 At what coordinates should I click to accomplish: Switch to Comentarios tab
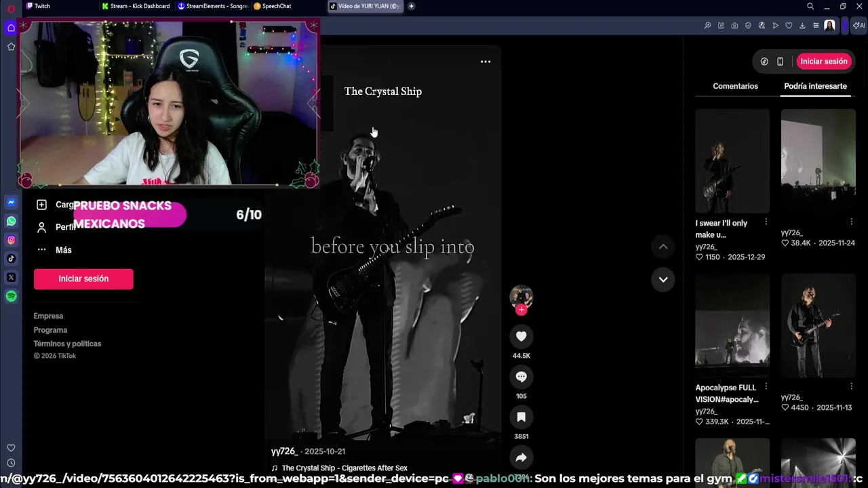coord(735,86)
